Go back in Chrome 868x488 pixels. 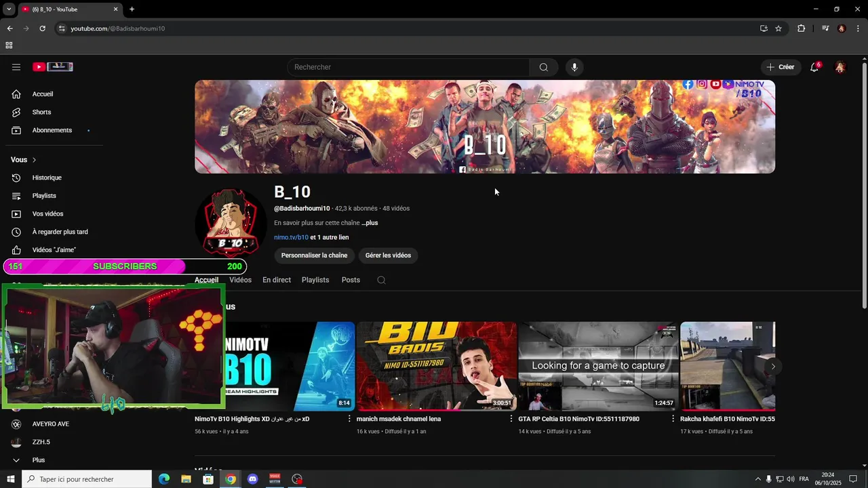(9, 28)
